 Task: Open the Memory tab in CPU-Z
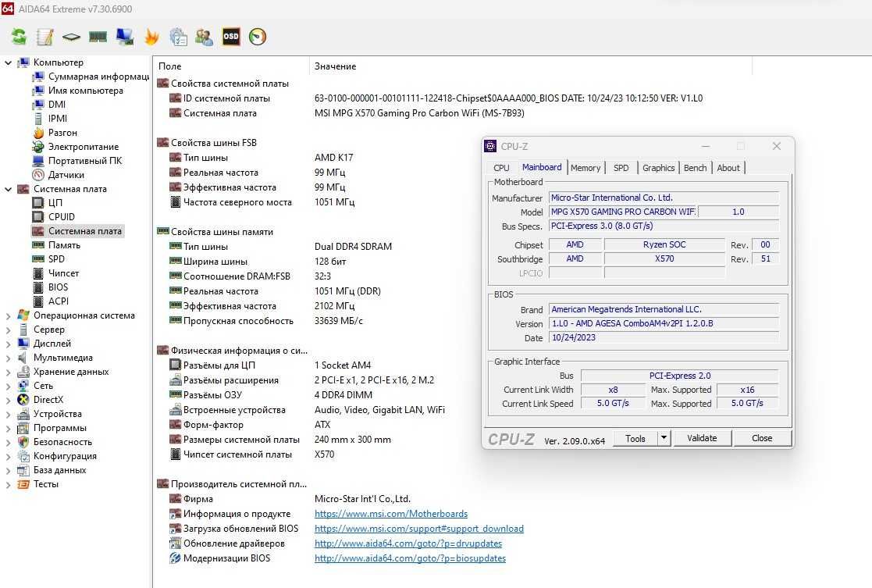[x=585, y=168]
